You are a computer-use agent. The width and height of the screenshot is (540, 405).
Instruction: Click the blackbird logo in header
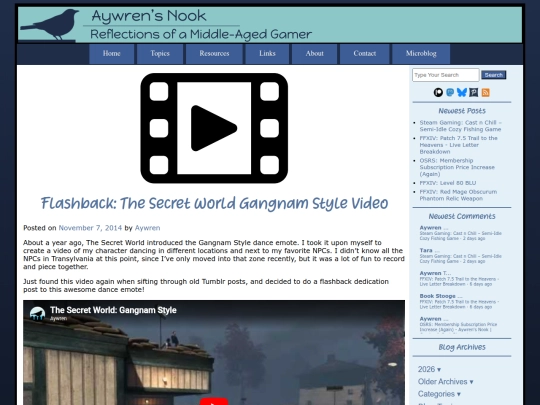[49, 24]
